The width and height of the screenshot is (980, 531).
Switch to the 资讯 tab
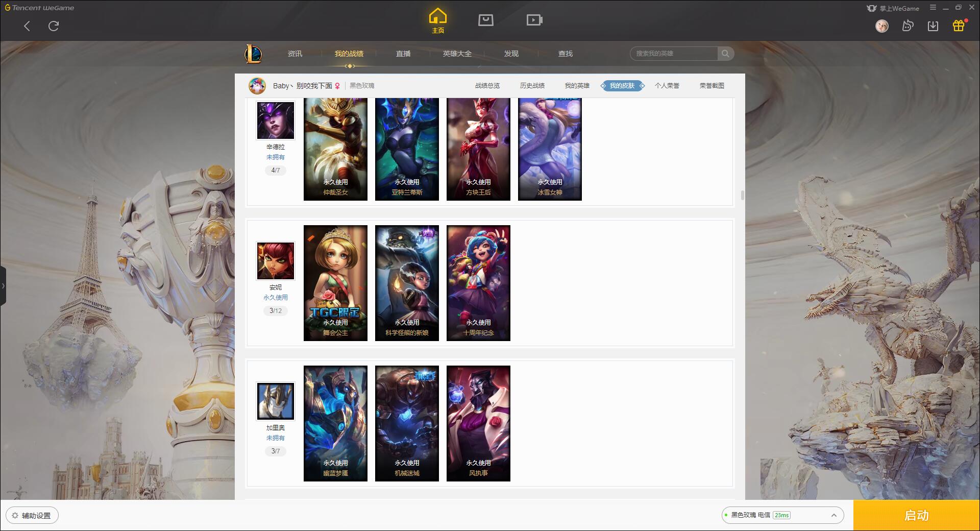pyautogui.click(x=295, y=54)
